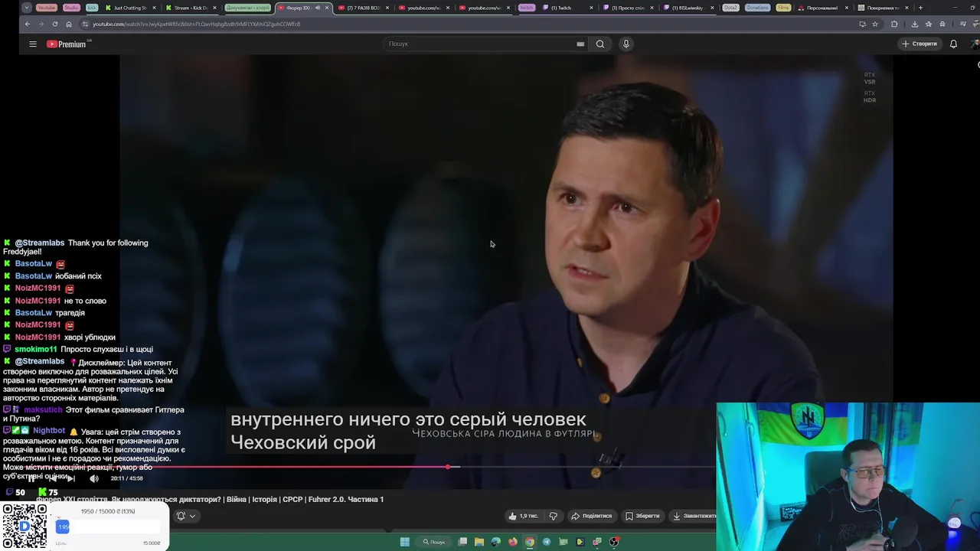This screenshot has height=551, width=980.
Task: Expand subscription notification bell dropdown
Action: (x=186, y=516)
